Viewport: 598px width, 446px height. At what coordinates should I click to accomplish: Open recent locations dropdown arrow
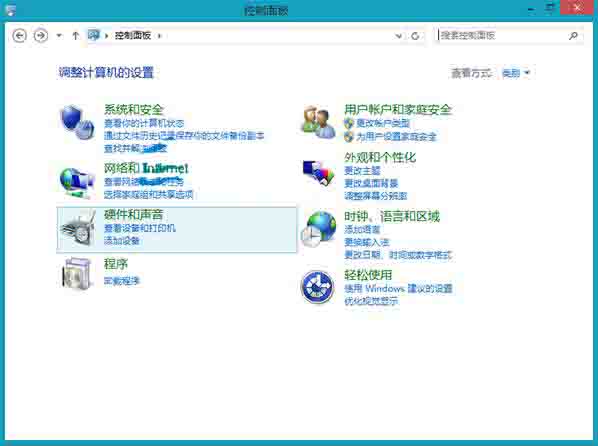59,36
